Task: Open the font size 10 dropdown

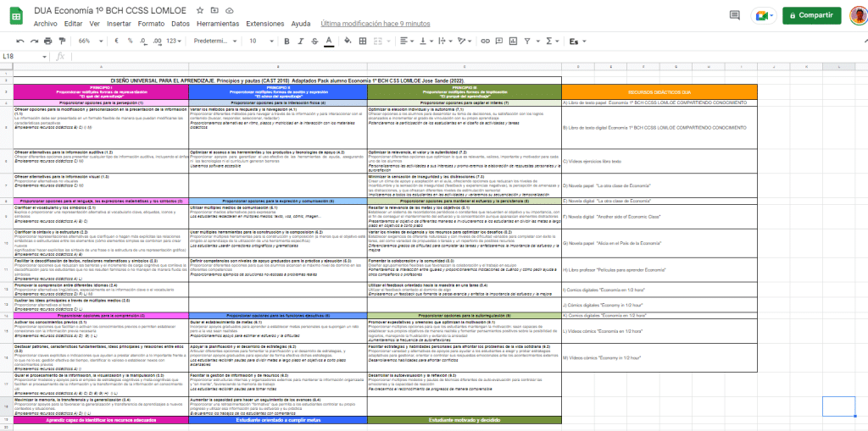Action: 259,41
